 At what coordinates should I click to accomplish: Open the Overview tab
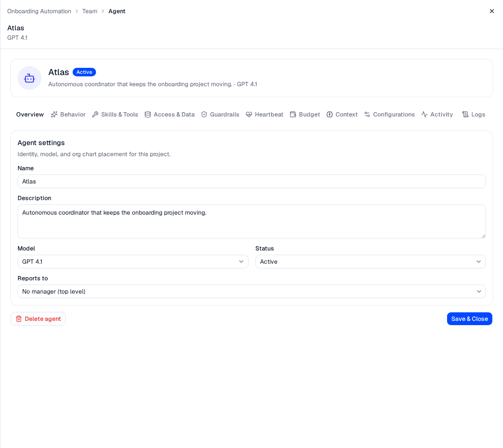tap(30, 114)
